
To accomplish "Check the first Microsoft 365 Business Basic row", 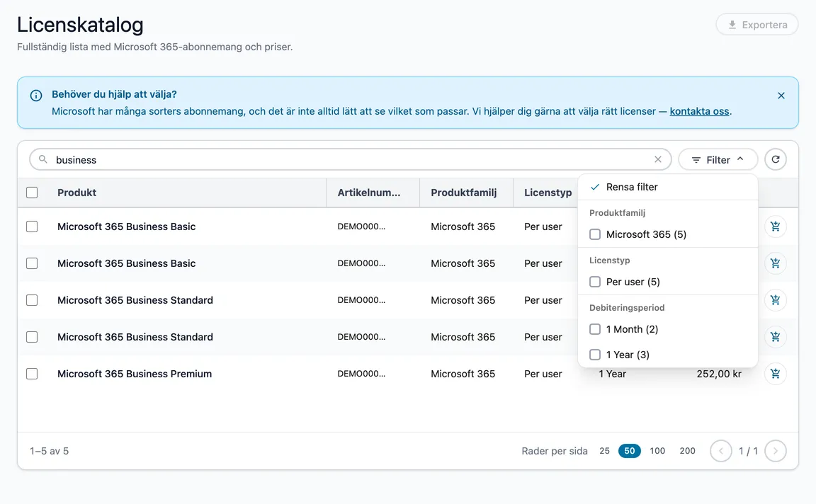I will [32, 227].
